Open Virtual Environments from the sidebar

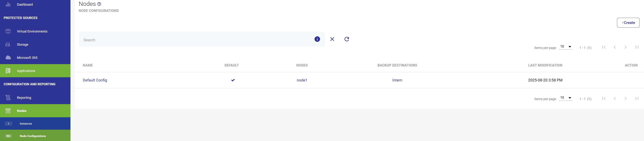tap(32, 31)
